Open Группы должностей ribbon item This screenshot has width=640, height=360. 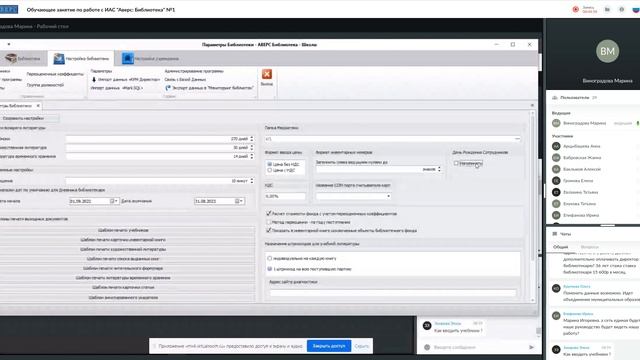pos(45,85)
